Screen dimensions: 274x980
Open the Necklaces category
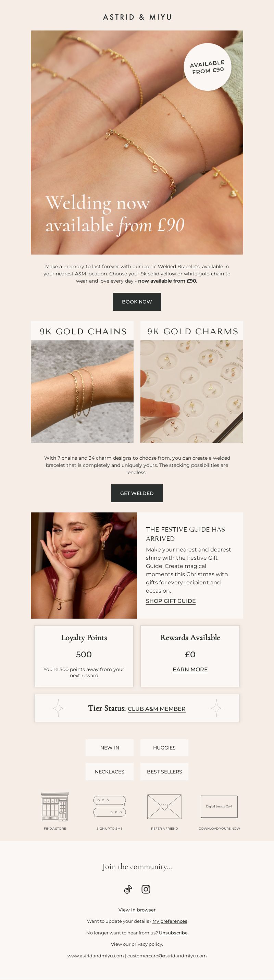110,771
